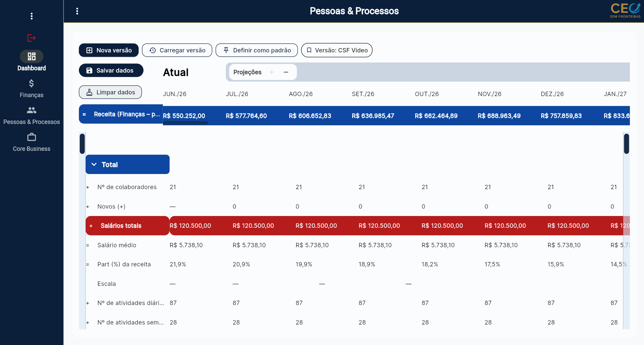Image resolution: width=644 pixels, height=345 pixels.
Task: Expand Nº de atividades semanais row
Action: [x=88, y=323]
